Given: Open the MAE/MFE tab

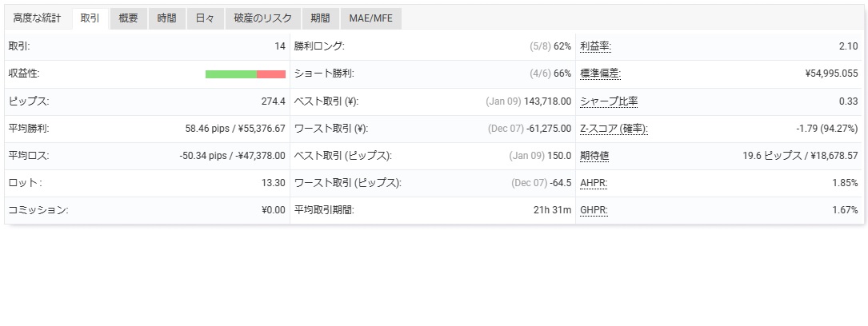Looking at the screenshot, I should coord(370,18).
